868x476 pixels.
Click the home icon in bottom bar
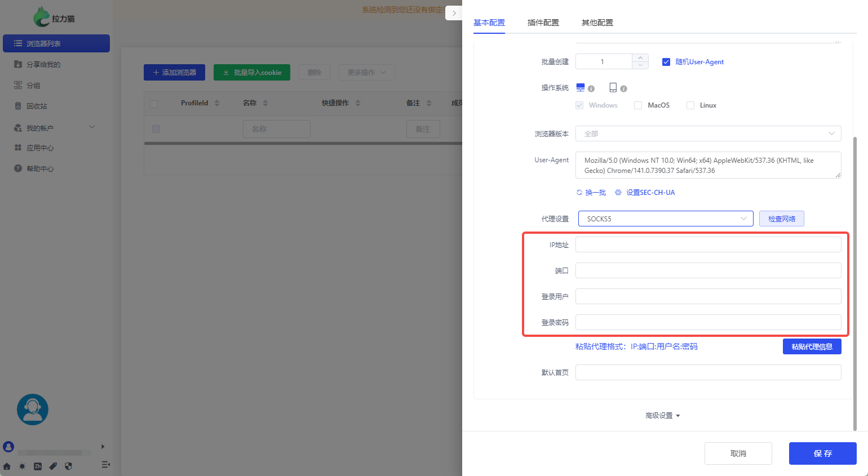click(x=7, y=466)
